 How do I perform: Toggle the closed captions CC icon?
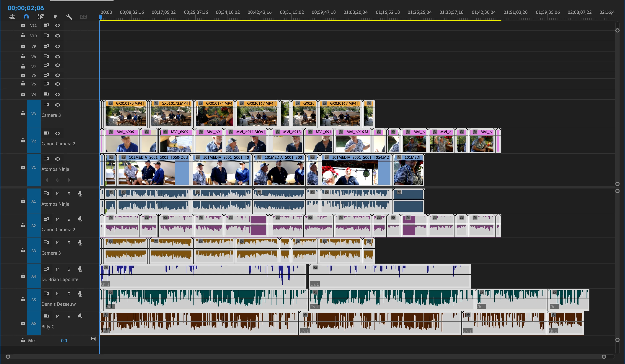coord(83,17)
